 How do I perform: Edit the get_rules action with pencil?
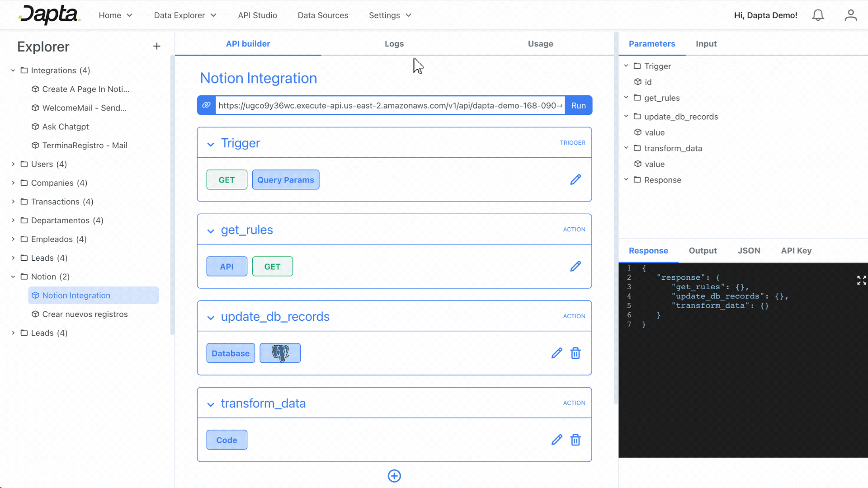tap(575, 267)
